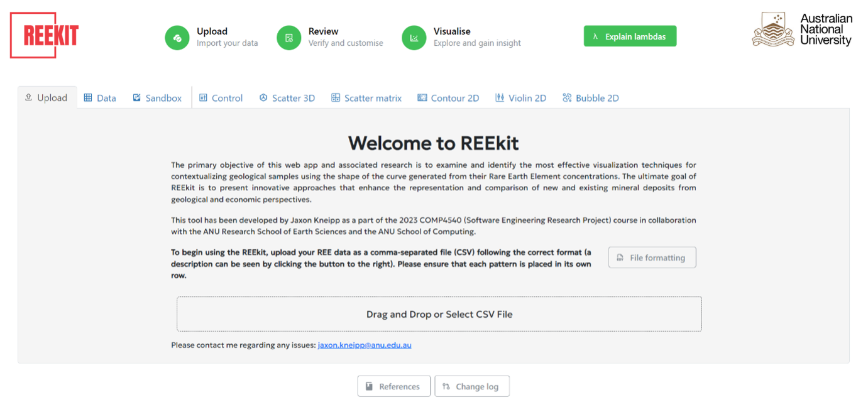Viewport: 868px width, 412px height.
Task: Click the document icon in File formatting button
Action: pos(620,257)
